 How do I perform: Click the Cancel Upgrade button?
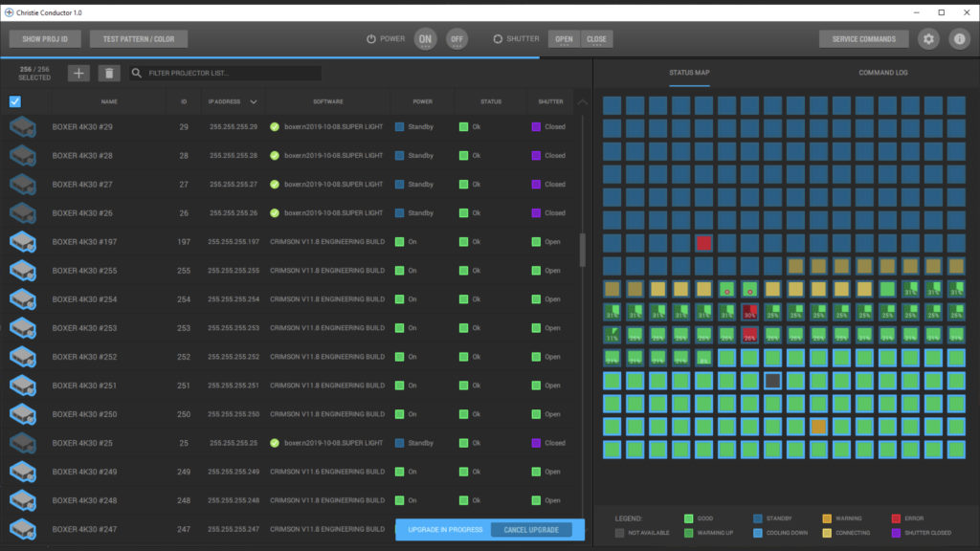click(x=530, y=530)
